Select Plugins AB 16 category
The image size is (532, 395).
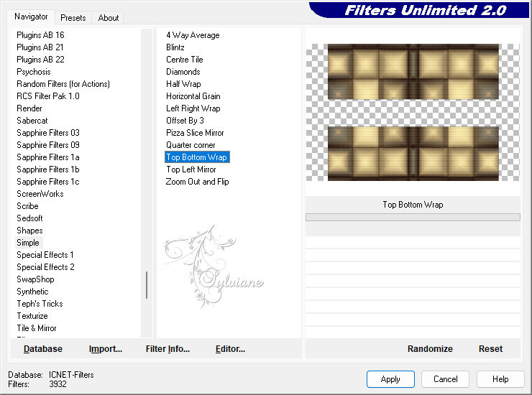(40, 35)
